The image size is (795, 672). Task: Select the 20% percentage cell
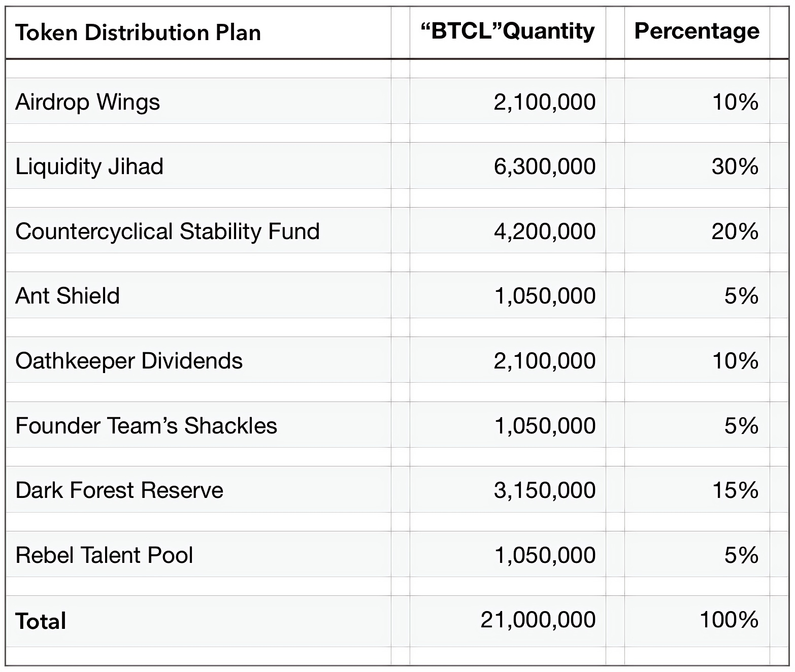click(735, 231)
